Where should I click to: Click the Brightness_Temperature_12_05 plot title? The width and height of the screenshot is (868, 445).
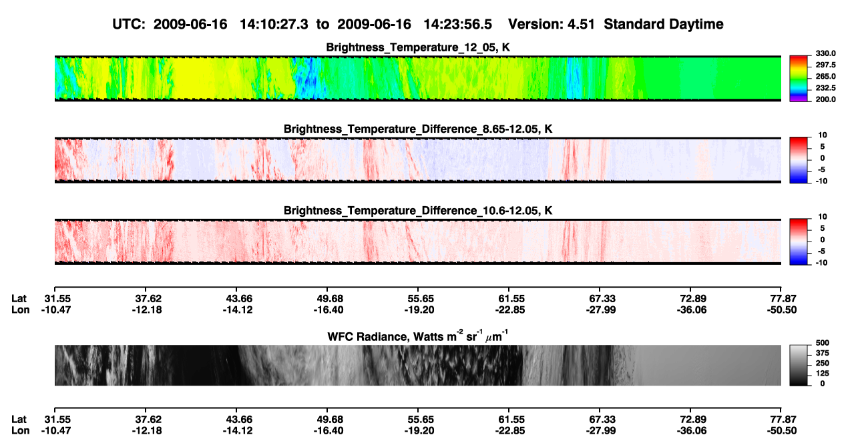tap(418, 47)
